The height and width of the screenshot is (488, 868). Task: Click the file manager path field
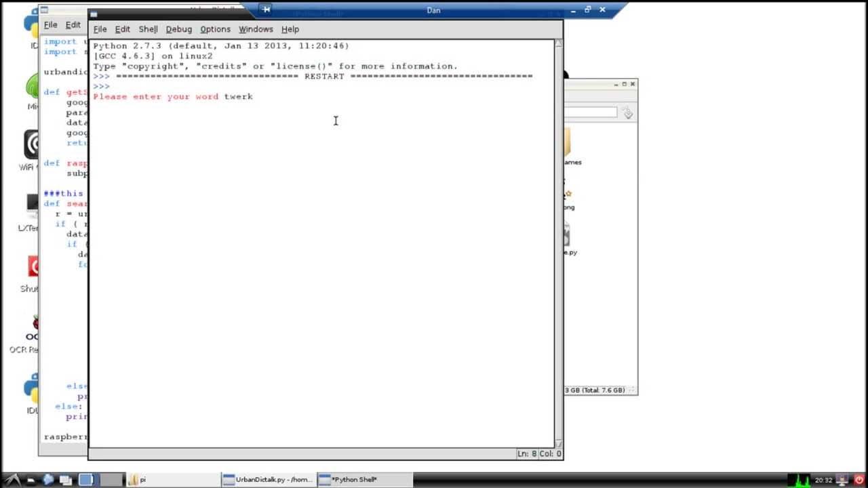pos(590,113)
